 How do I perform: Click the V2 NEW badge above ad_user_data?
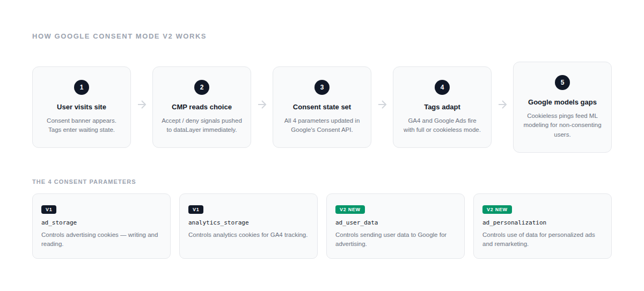tap(350, 210)
